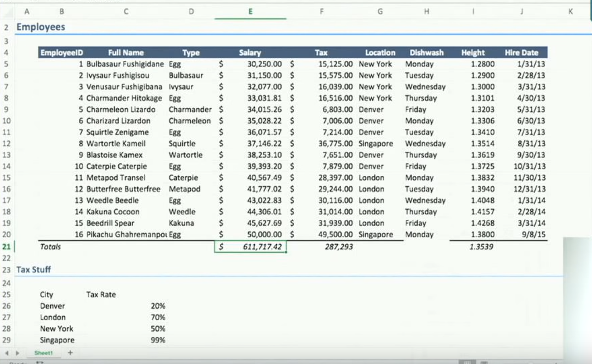Click the Hire Date header cell
Image resolution: width=592 pixels, height=364 pixels.
click(521, 53)
